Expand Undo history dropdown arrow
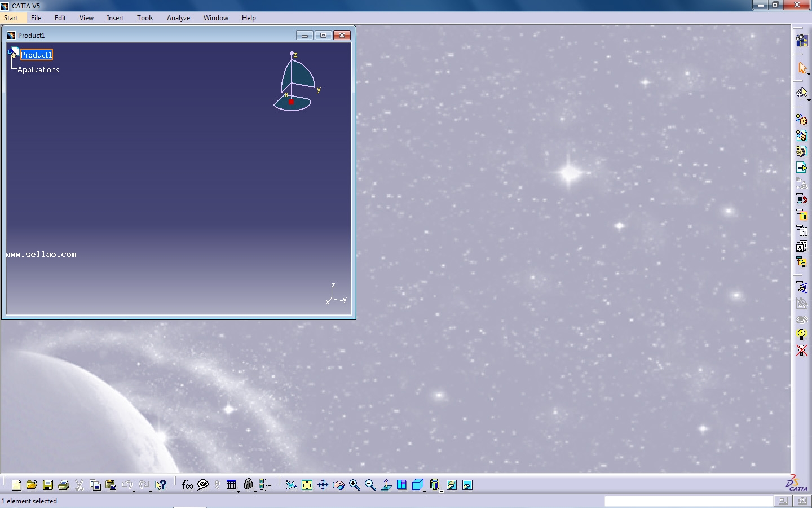 134,492
